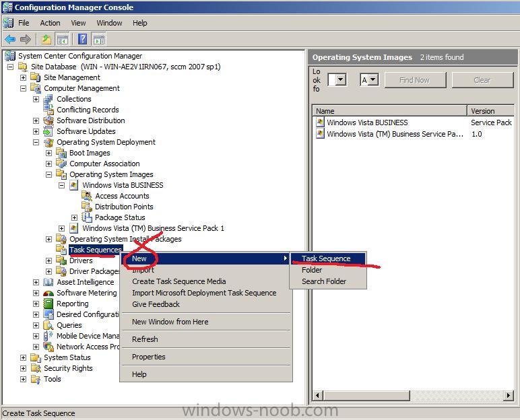Collapse the Operating System Images node
The width and height of the screenshot is (520, 420).
point(48,174)
